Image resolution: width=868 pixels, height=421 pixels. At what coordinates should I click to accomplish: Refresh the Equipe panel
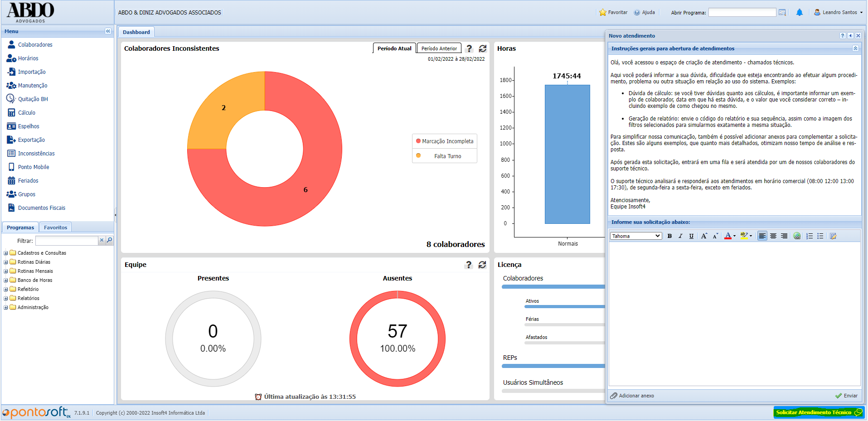pos(482,265)
